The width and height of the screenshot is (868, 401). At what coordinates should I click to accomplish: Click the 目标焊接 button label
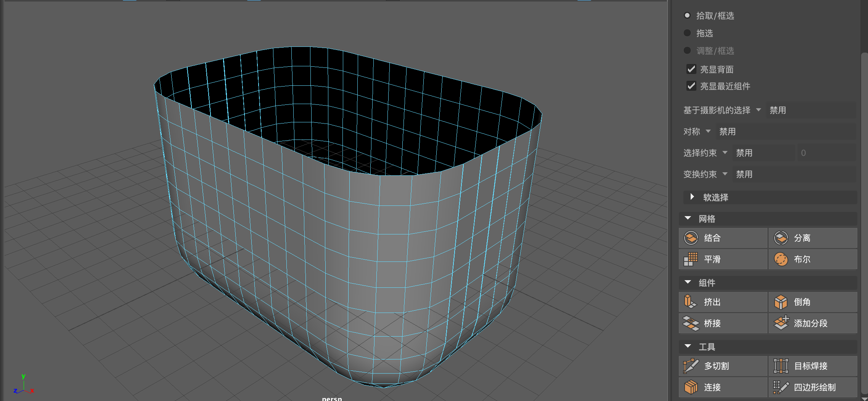tap(810, 366)
